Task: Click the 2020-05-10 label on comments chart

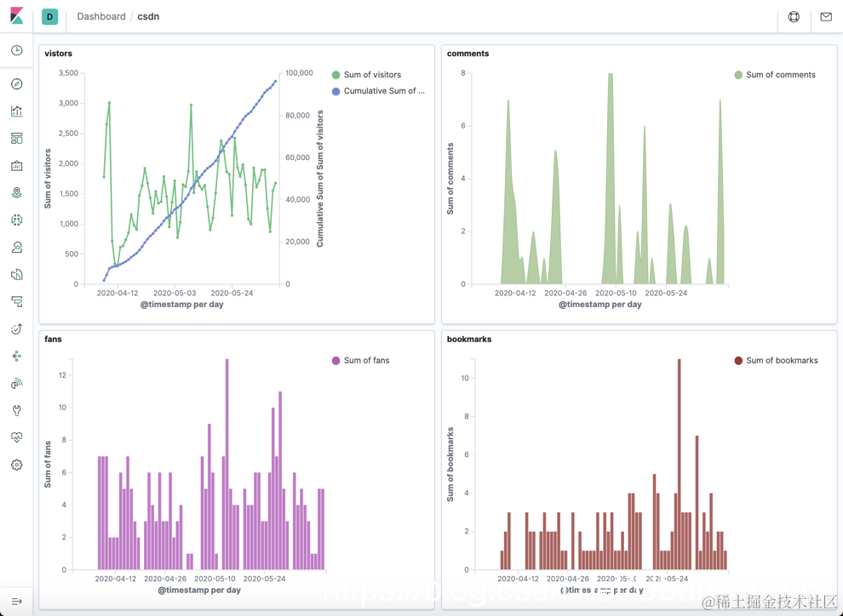Action: [616, 294]
